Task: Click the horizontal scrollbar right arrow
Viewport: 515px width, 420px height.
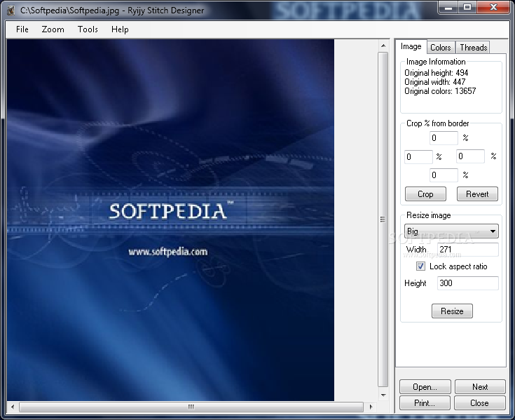Action: (x=371, y=407)
